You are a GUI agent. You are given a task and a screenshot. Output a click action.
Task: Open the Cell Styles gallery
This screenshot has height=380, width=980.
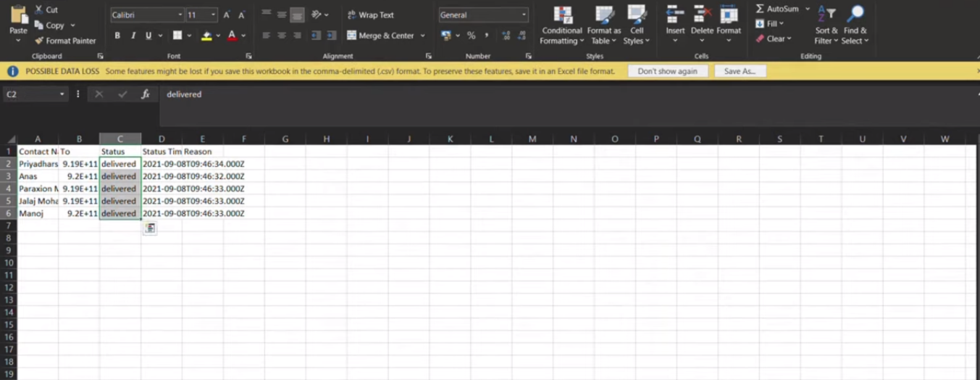[637, 25]
